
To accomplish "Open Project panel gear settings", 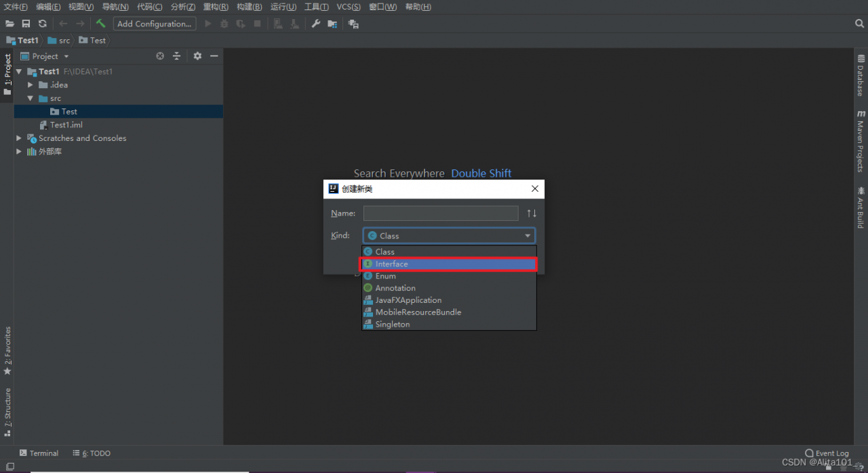I will point(197,56).
